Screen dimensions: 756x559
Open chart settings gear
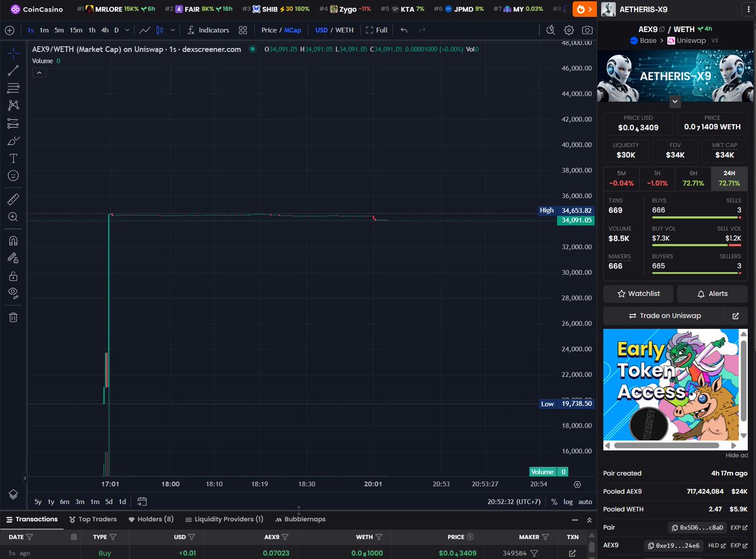(x=569, y=30)
